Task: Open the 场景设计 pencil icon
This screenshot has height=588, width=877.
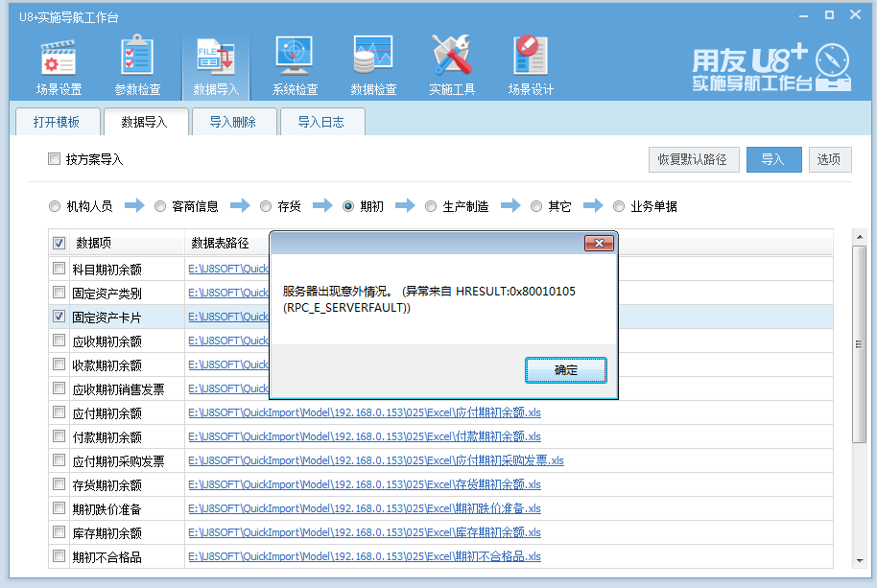Action: coord(531,66)
